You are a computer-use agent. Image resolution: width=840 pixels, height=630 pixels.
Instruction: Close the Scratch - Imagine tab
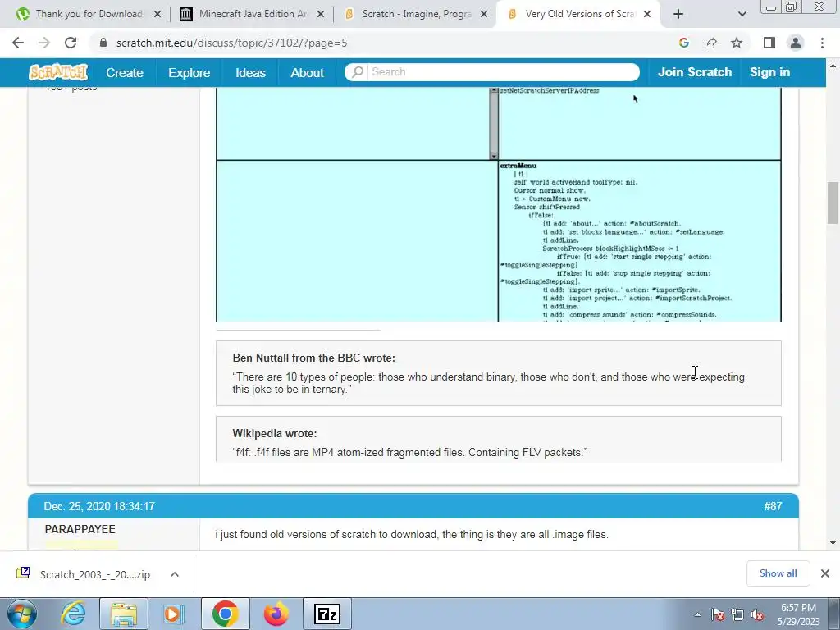point(484,15)
